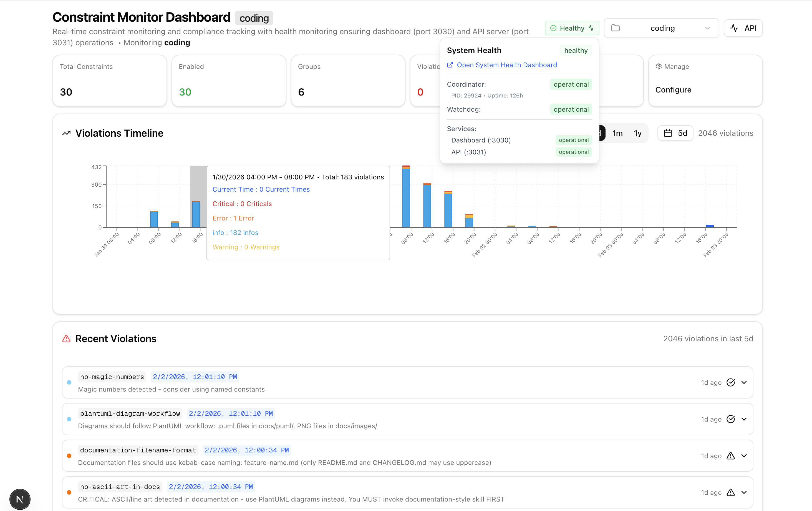Click orange severity dot on documentation-filename-format row
Viewport: 812px width, 511px height.
69,456
